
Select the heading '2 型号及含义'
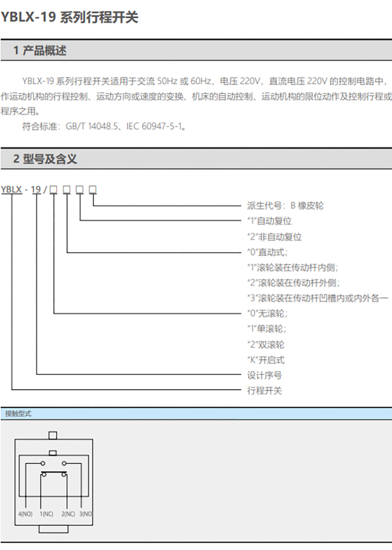45,159
